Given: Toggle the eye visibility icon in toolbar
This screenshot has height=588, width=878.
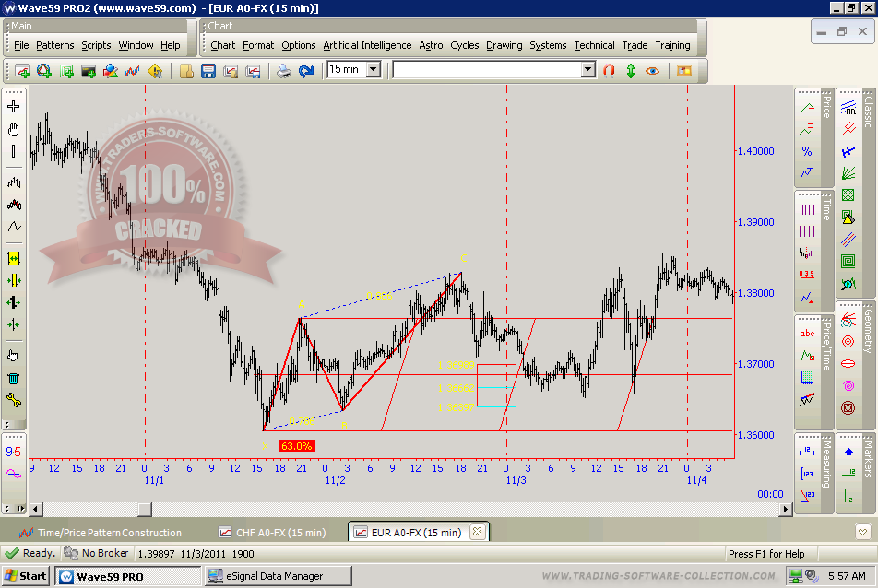Looking at the screenshot, I should tap(653, 70).
